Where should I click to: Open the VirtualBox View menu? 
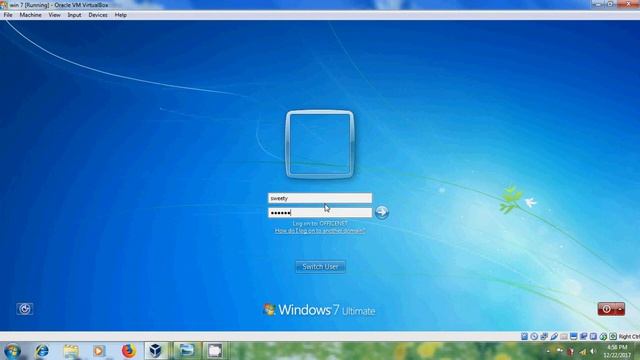tap(54, 15)
